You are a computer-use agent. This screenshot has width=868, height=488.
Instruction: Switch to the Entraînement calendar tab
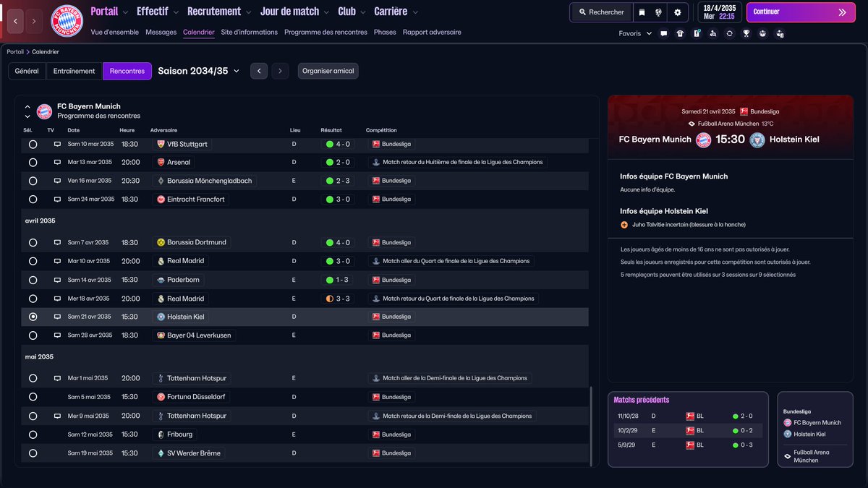tap(75, 71)
